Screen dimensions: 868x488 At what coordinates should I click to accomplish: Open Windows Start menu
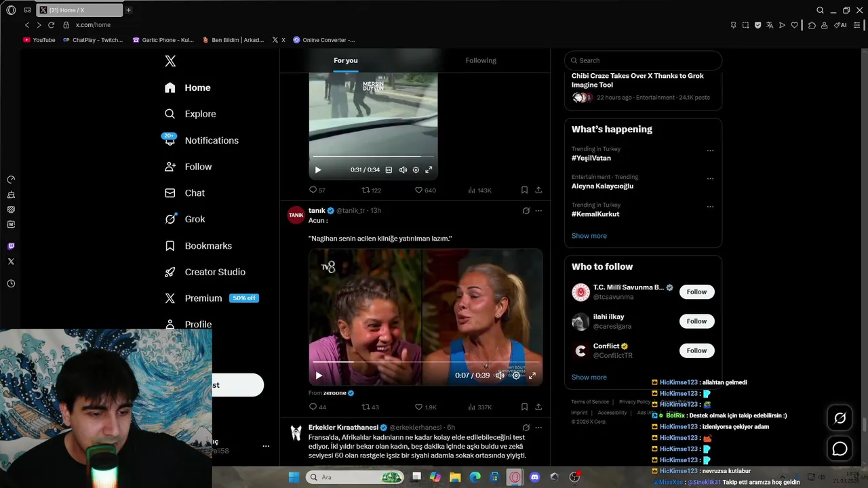pos(294,477)
